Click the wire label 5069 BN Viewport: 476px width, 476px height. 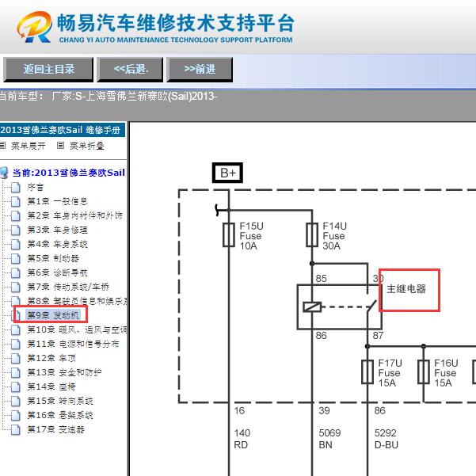tap(329, 439)
